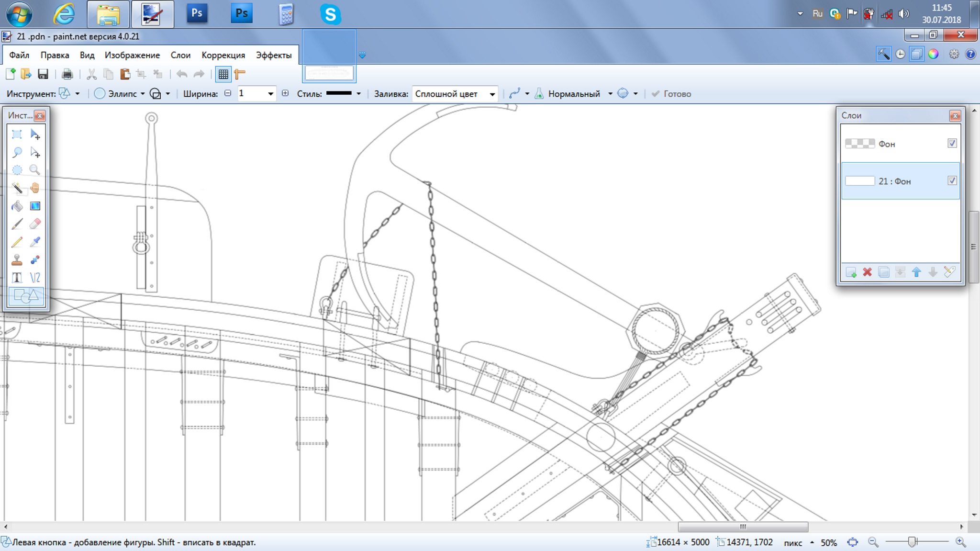Click the Paste clipboard toolbar icon

coord(125,74)
